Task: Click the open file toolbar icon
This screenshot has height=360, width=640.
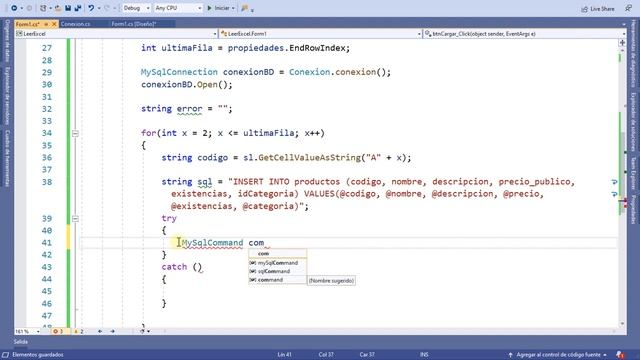Action: (58, 8)
